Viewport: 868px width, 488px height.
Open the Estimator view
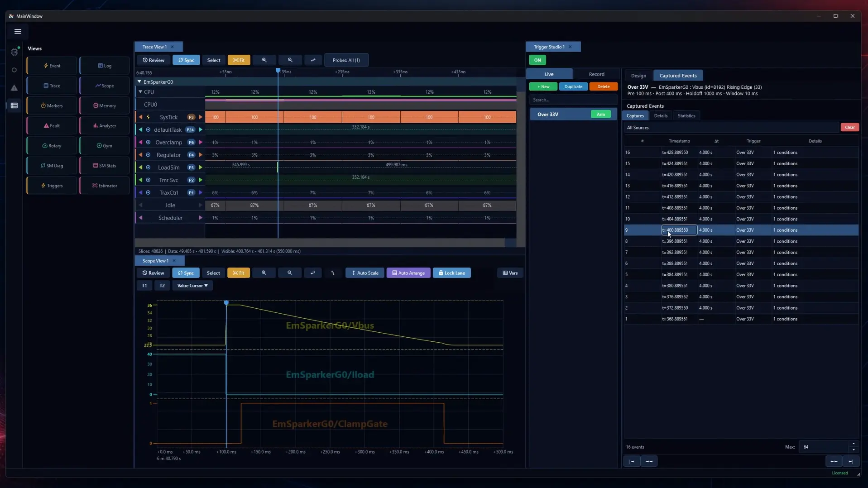[105, 186]
